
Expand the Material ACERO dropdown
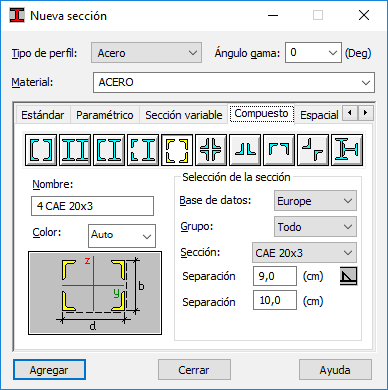[234, 82]
